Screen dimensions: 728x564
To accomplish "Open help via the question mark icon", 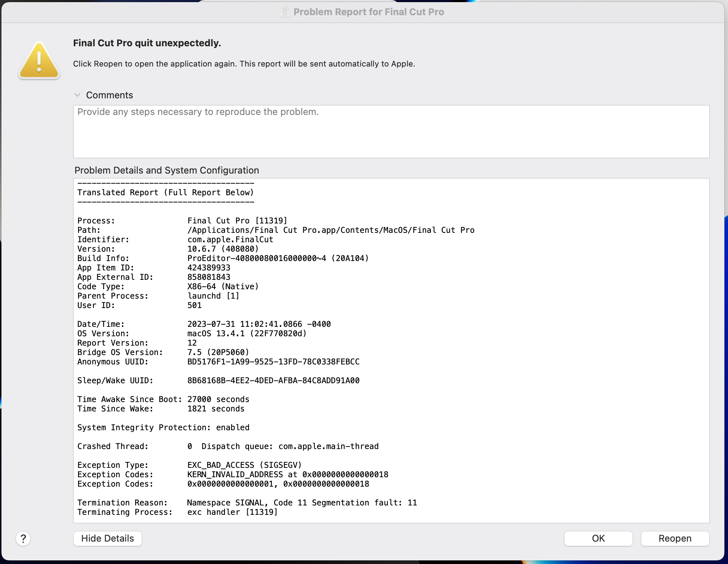I will (x=24, y=538).
